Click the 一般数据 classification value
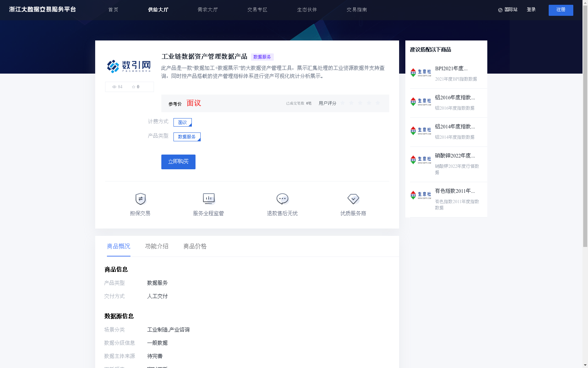Screen dimensions: 588x368 (157, 343)
